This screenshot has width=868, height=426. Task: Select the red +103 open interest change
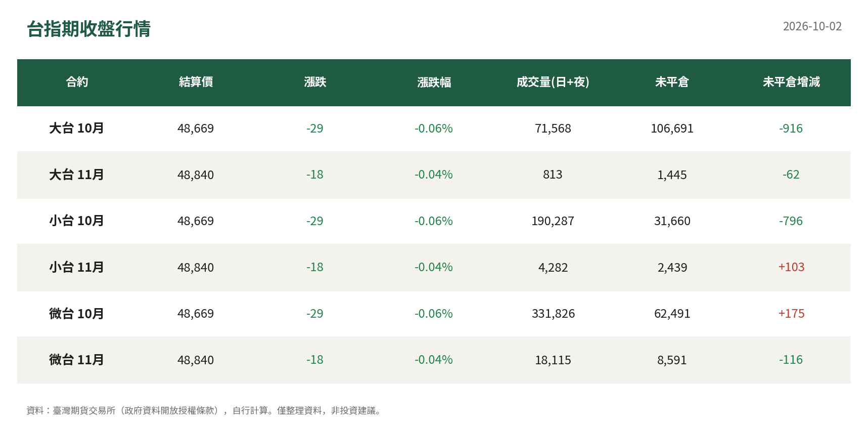(791, 267)
